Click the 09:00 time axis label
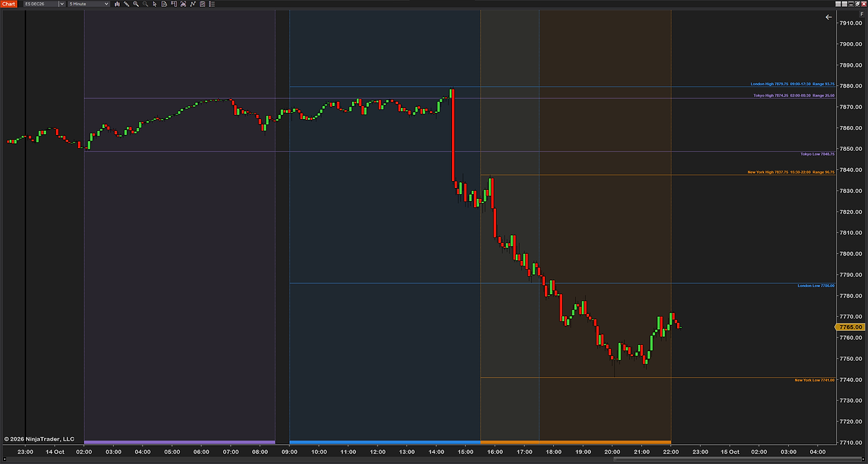 click(290, 452)
